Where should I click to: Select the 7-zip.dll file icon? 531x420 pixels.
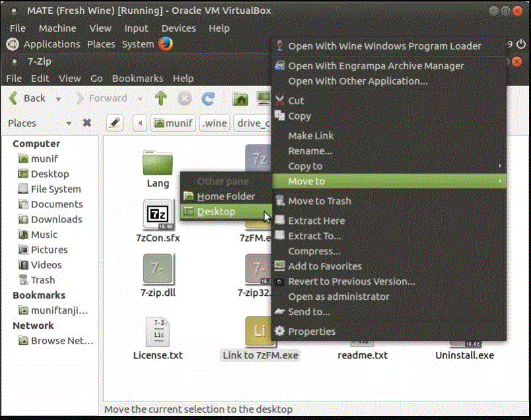click(158, 269)
